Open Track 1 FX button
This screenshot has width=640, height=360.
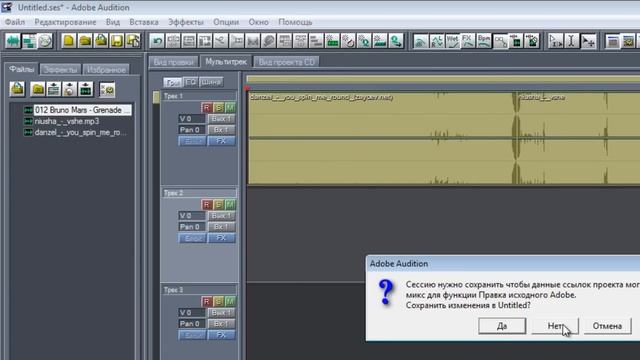[x=222, y=141]
